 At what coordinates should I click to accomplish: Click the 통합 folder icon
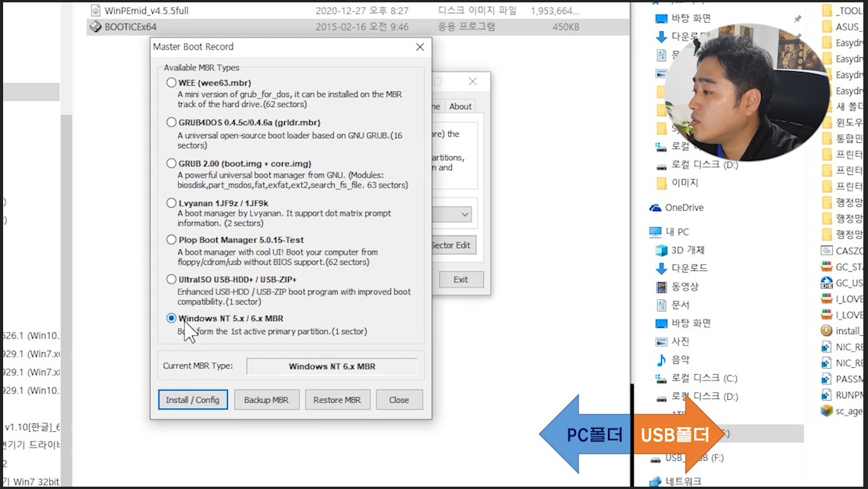[827, 138]
